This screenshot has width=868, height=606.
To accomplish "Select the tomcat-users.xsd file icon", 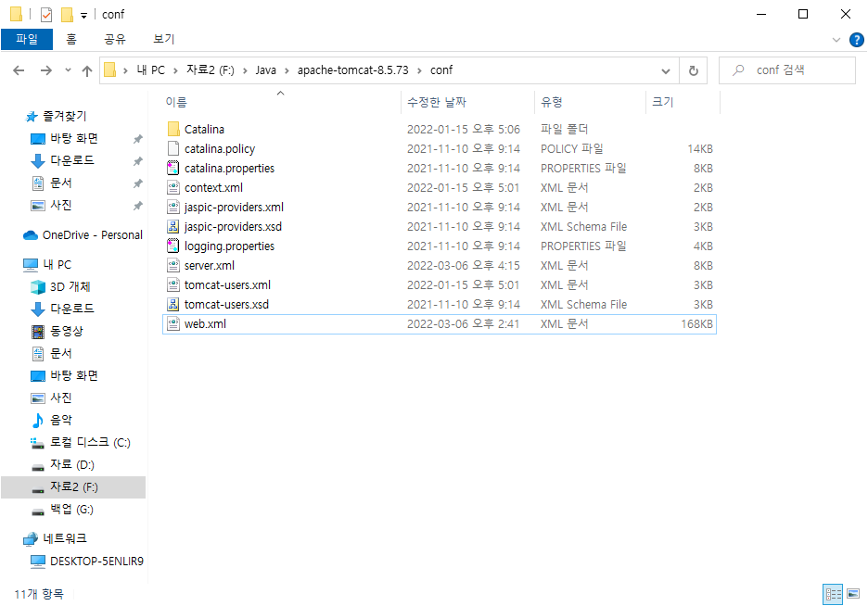I will pyautogui.click(x=173, y=304).
